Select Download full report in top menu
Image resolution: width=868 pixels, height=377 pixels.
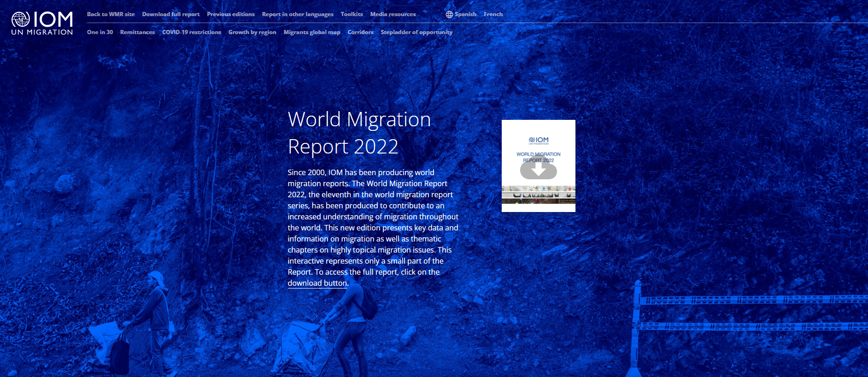(170, 14)
